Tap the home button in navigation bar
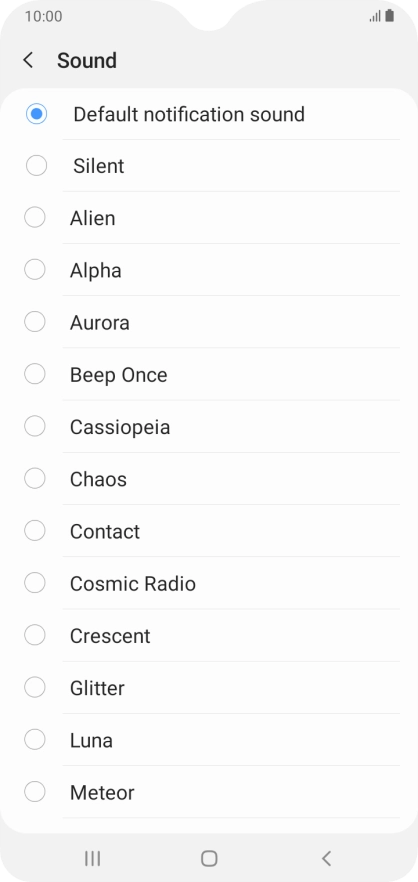The image size is (418, 882). (x=209, y=858)
